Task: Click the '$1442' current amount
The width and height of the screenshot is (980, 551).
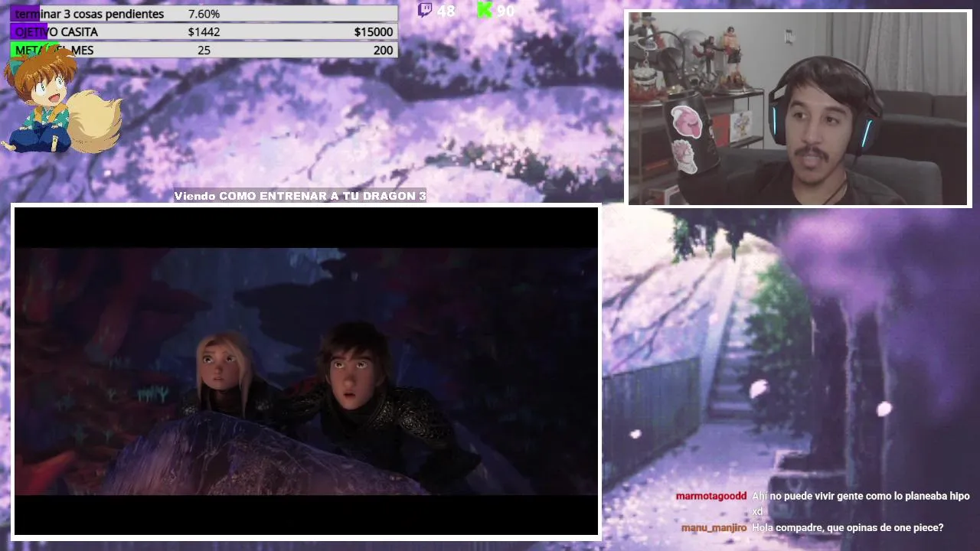Action: 204,32
